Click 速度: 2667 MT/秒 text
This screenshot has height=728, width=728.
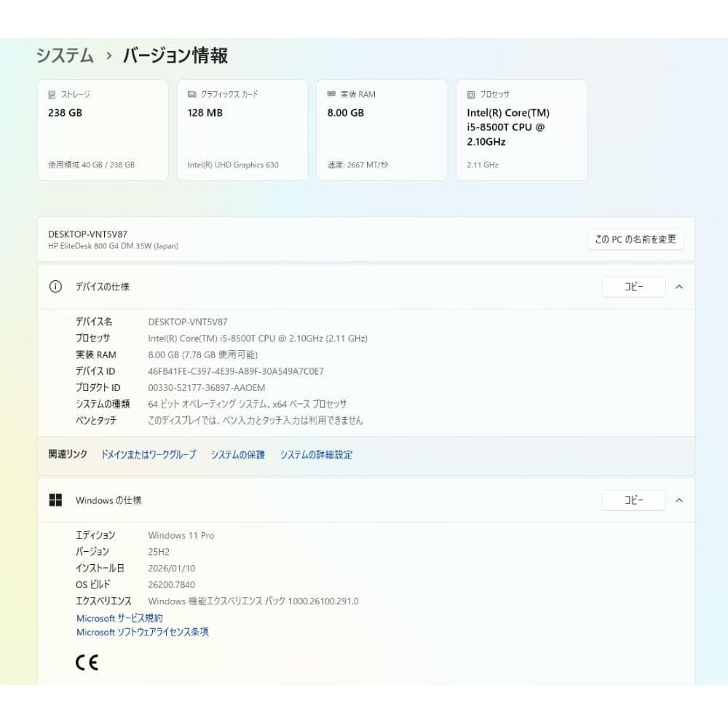[357, 165]
